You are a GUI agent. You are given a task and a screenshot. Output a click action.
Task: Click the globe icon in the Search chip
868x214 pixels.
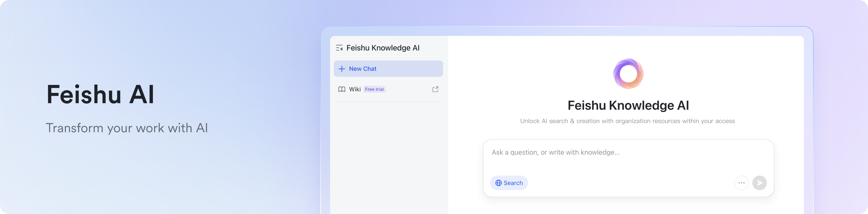click(498, 183)
